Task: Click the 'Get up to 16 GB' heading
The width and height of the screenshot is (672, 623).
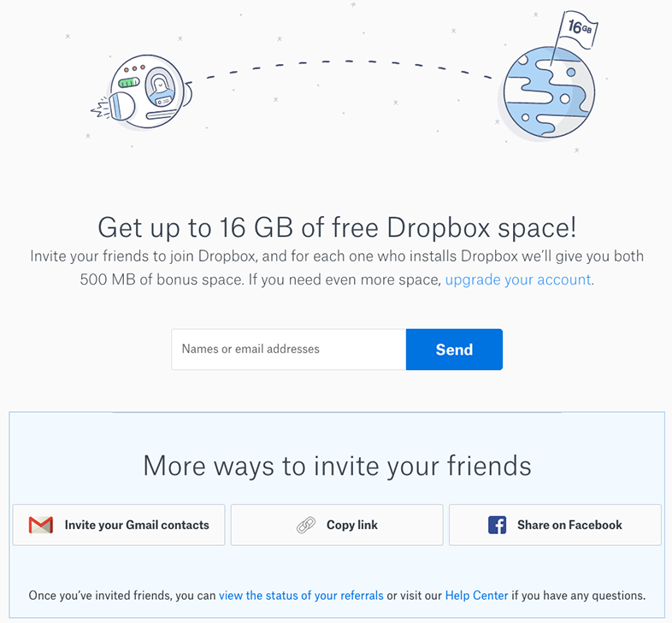Action: pos(337,227)
